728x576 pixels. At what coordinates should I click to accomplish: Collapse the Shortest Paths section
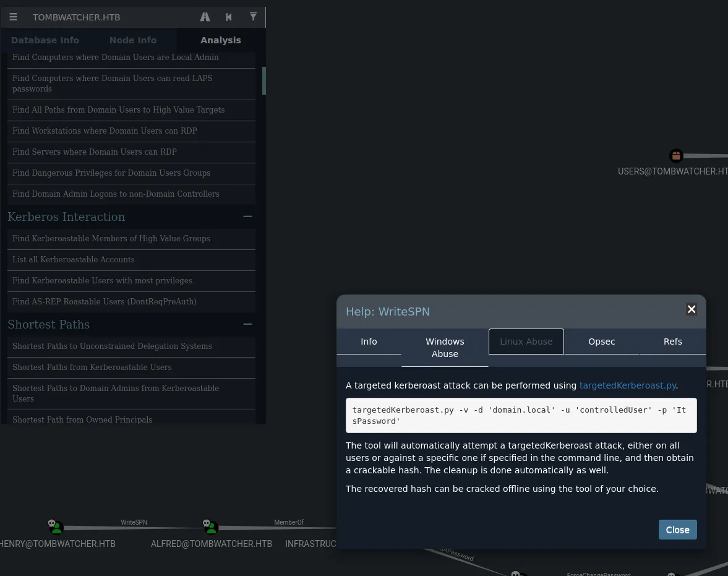click(247, 324)
